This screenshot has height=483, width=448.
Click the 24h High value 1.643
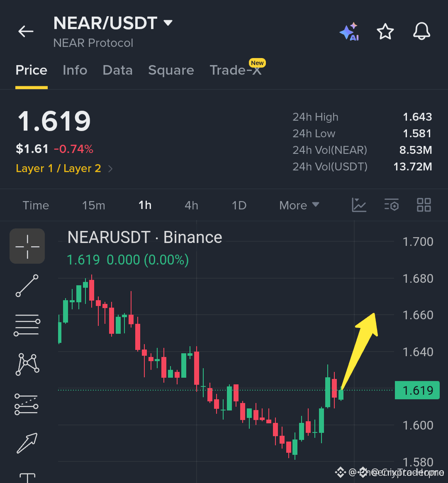pos(417,117)
